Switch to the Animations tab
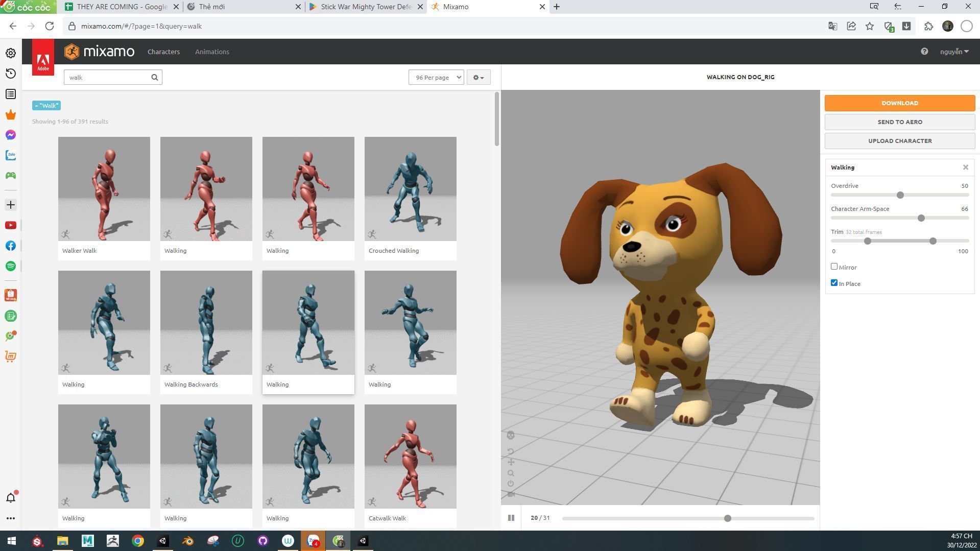 [x=212, y=52]
